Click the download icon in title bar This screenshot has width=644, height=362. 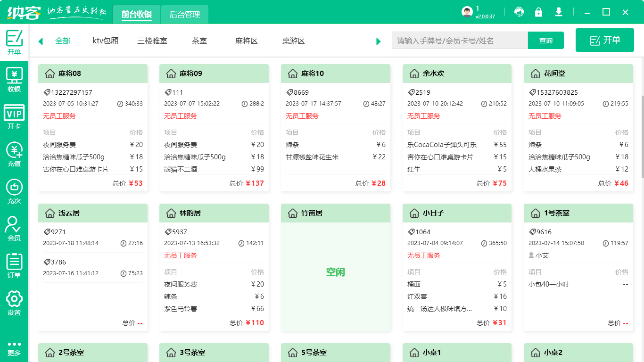559,12
